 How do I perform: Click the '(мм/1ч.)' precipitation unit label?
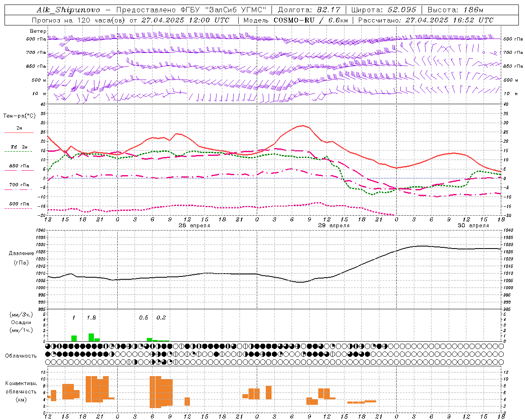[x=21, y=330]
